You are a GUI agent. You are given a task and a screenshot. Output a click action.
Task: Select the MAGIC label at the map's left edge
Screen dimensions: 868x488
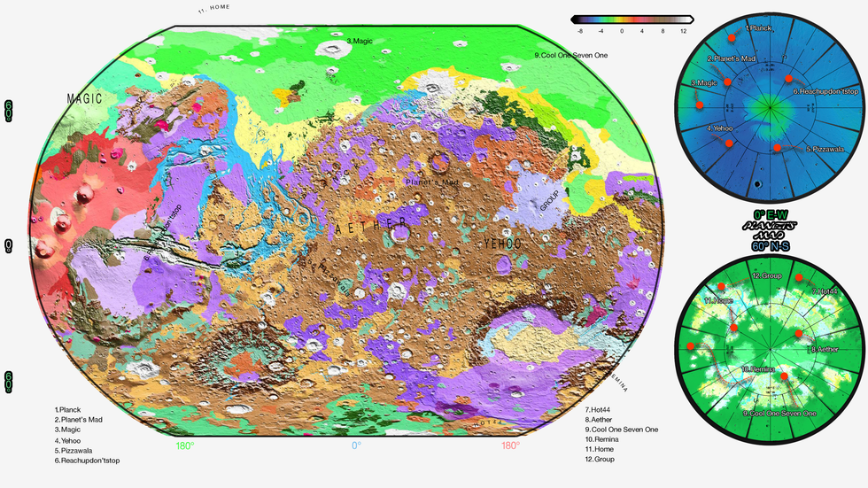click(x=85, y=98)
